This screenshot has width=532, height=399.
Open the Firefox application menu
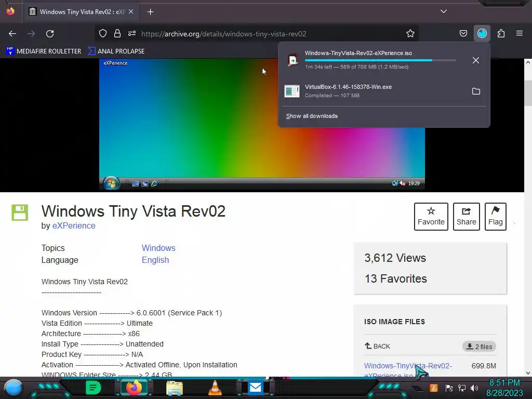(x=520, y=34)
